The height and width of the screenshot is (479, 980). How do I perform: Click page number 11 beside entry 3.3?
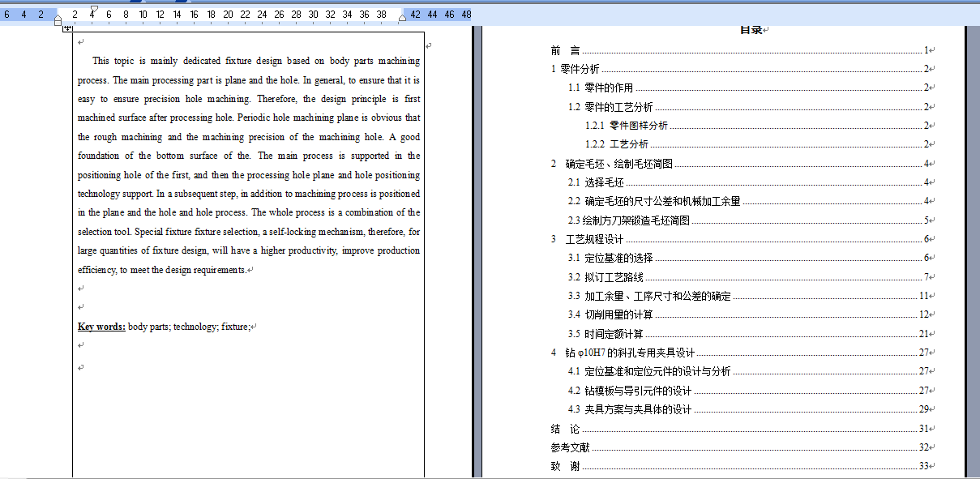tap(923, 296)
